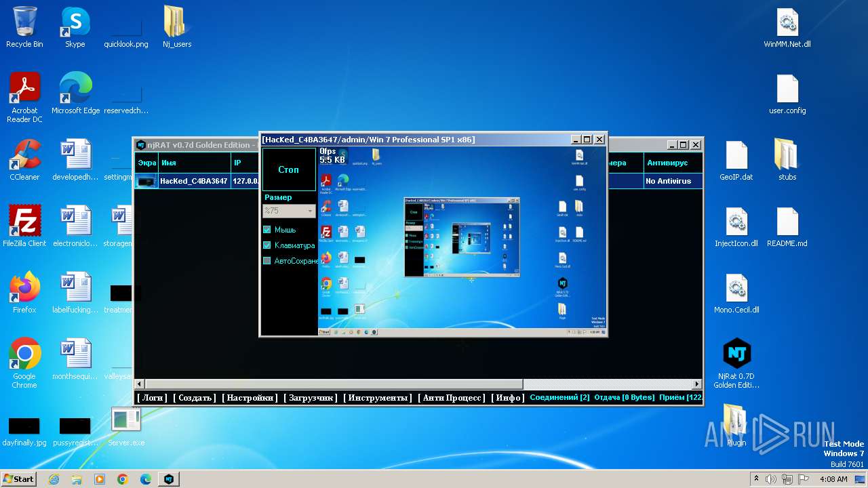868x488 pixels.
Task: Select the Firefox desktop shortcut
Action: coord(24,293)
